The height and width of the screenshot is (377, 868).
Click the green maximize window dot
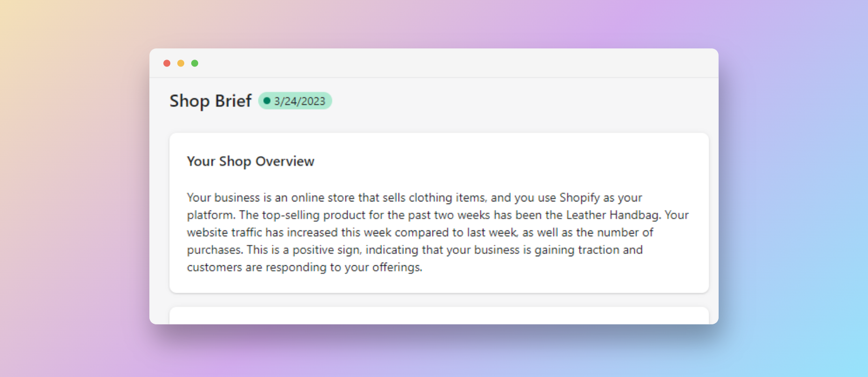[195, 63]
